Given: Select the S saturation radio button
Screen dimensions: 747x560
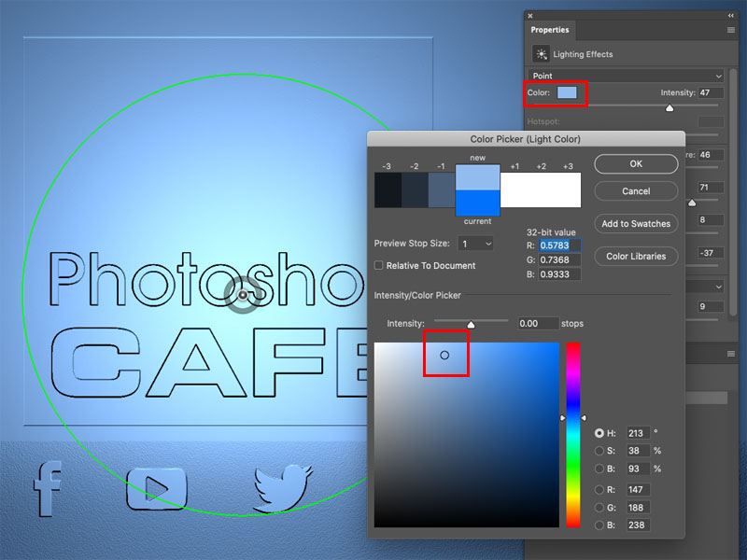Looking at the screenshot, I should pyautogui.click(x=599, y=451).
